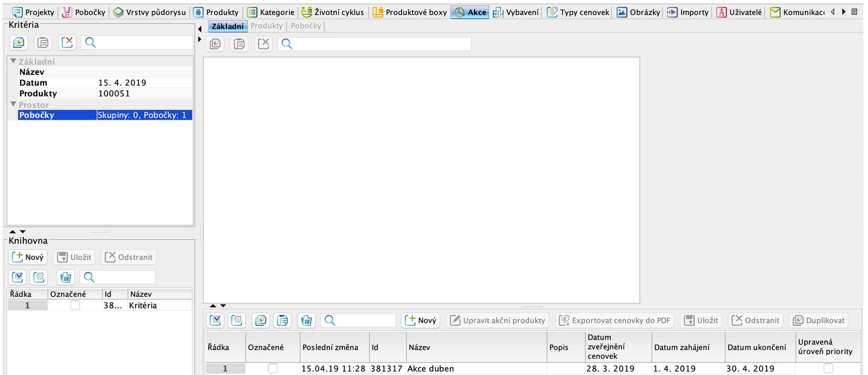Click the select-all icon in Knihovna toolbar
868x375 pixels.
point(18,277)
